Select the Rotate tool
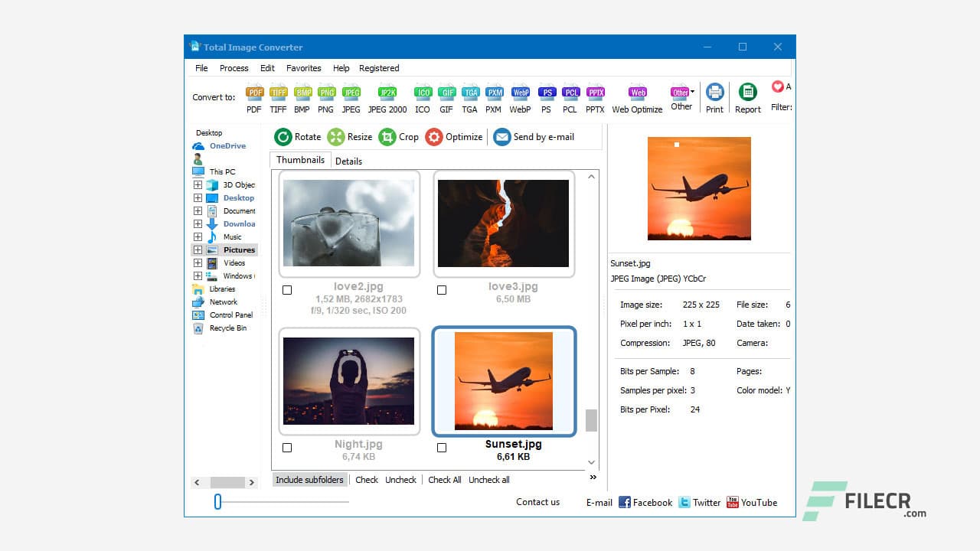Viewport: 980px width, 551px height. pyautogui.click(x=298, y=137)
